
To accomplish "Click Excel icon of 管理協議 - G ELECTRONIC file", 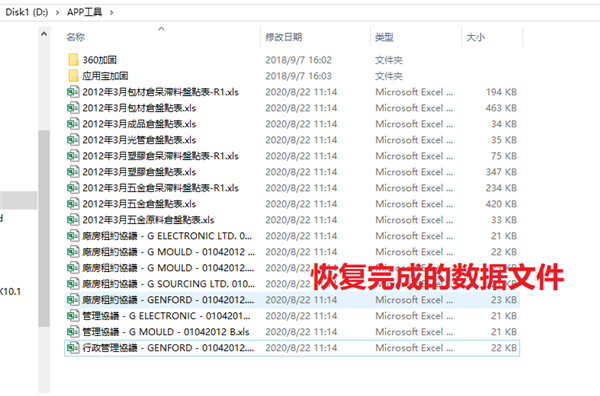I will pos(73,316).
